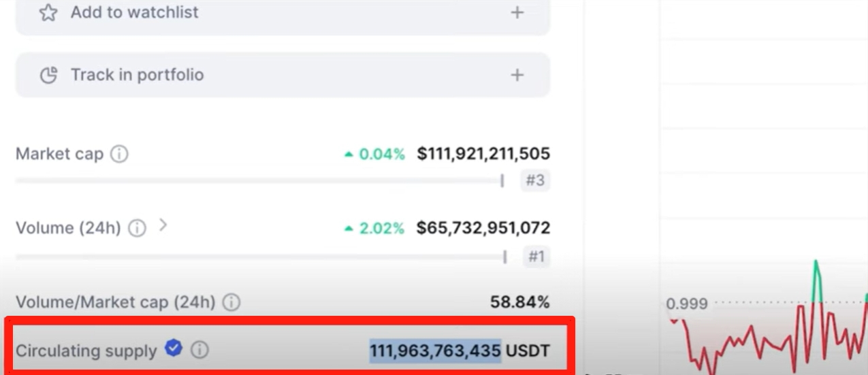Click the Volume (24h) label
The height and width of the screenshot is (375, 868).
pos(68,228)
